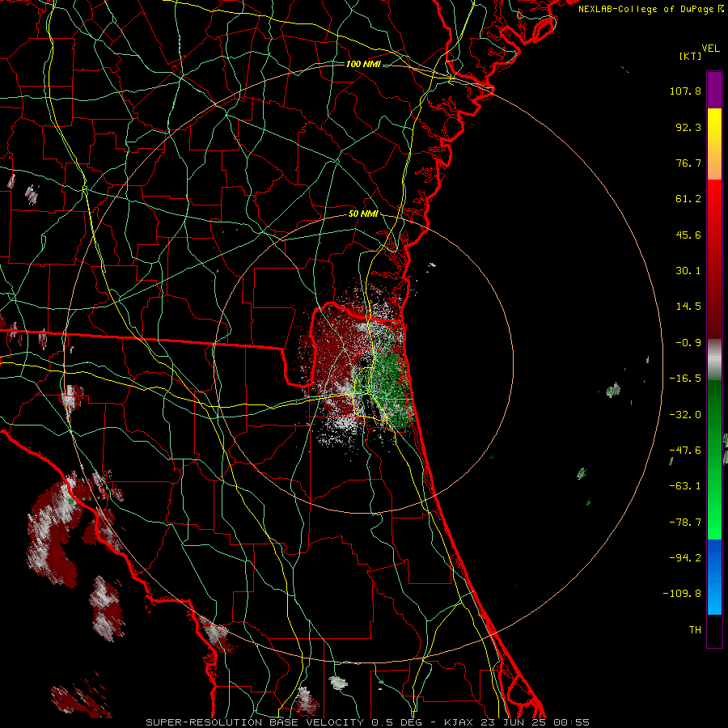The image size is (728, 728).
Task: Click the TH threshold label
Action: (x=695, y=630)
